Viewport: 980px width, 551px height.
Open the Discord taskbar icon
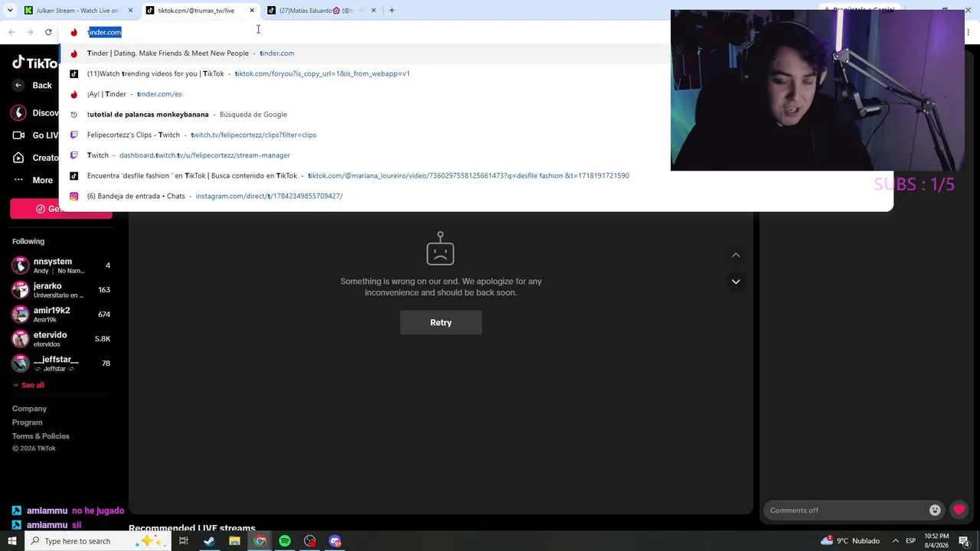pyautogui.click(x=335, y=541)
